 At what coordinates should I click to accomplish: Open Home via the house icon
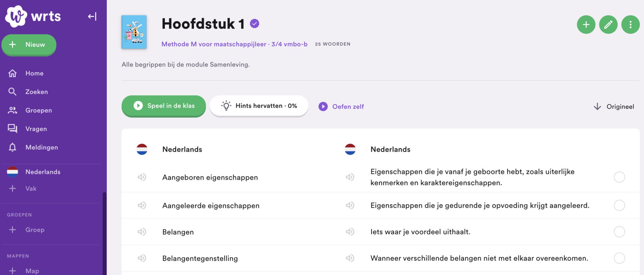(x=13, y=73)
